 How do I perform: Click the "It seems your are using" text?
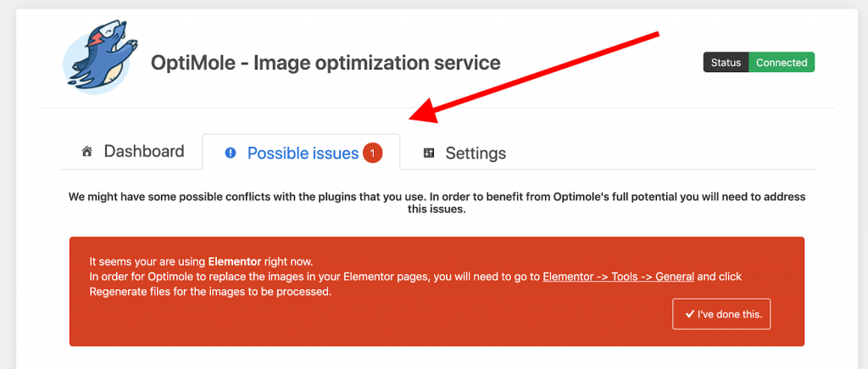click(x=147, y=261)
